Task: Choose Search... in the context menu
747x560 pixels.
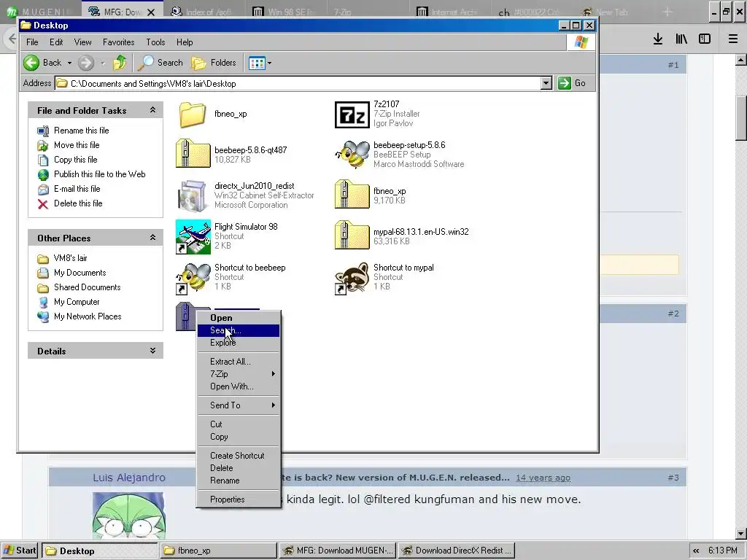Action: [x=239, y=330]
